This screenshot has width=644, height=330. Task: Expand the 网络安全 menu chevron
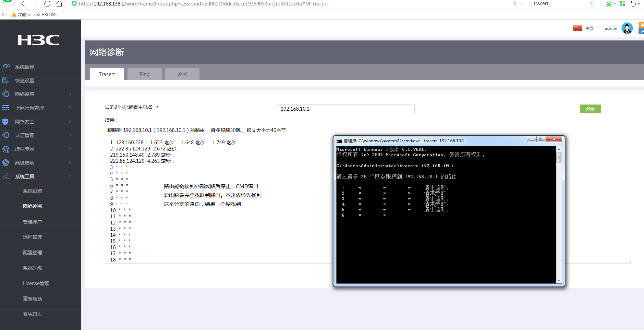coord(70,121)
